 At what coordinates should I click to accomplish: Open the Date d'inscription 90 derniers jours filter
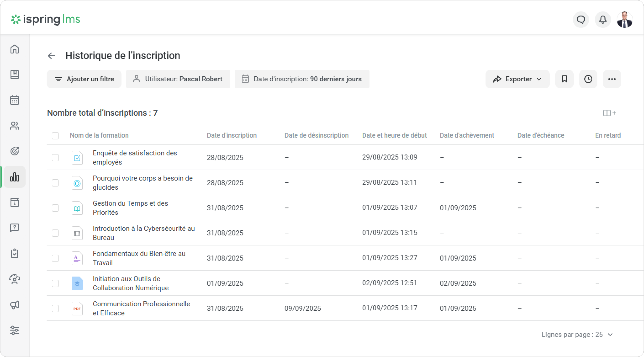click(302, 79)
